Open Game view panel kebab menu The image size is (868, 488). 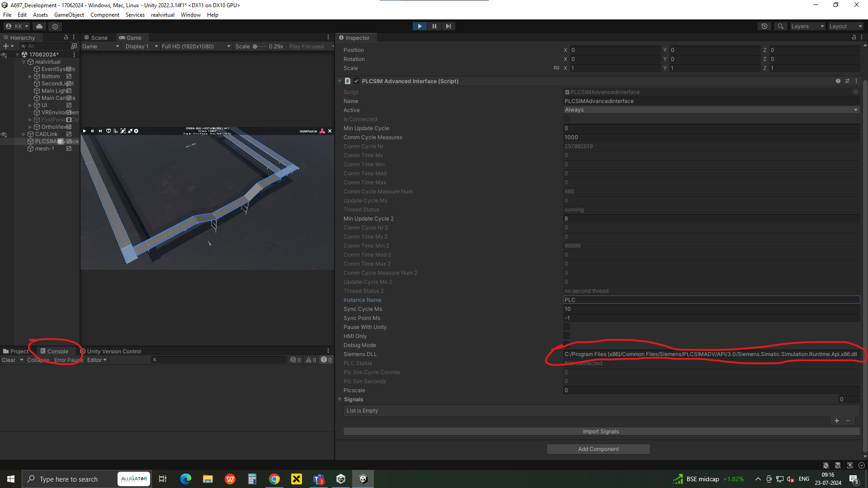[328, 38]
